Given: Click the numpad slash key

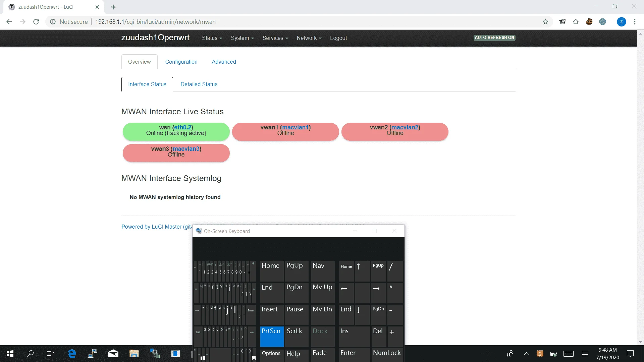Looking at the screenshot, I should [x=395, y=271].
